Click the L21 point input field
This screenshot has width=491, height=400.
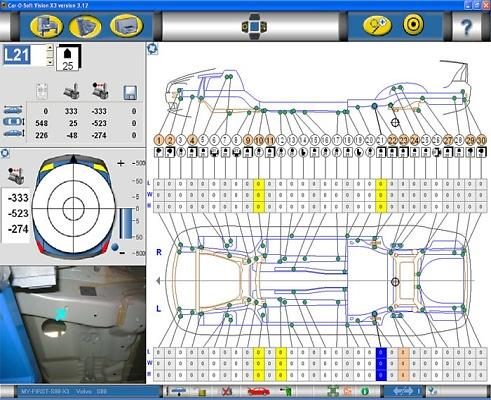tap(25, 55)
